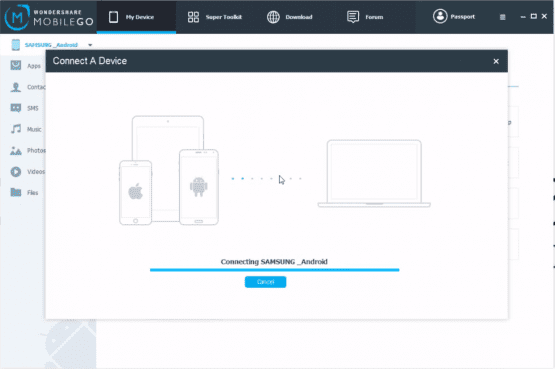
Task: Click the Forum chat icon
Action: 353,17
